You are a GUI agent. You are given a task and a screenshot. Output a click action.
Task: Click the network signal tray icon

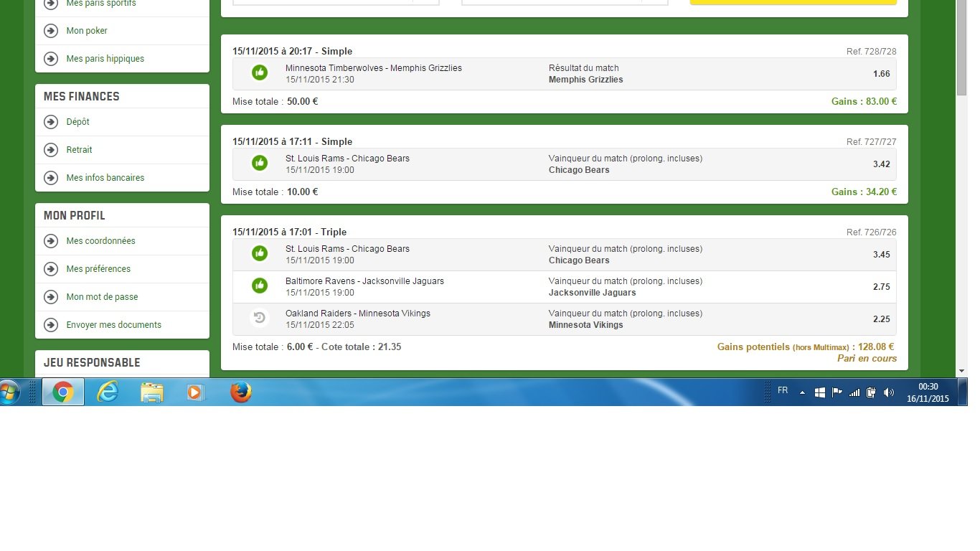(854, 392)
